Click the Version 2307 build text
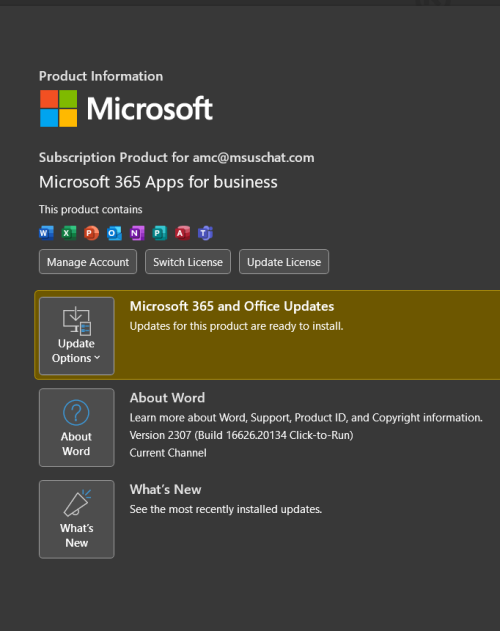This screenshot has width=500, height=631. 241,435
